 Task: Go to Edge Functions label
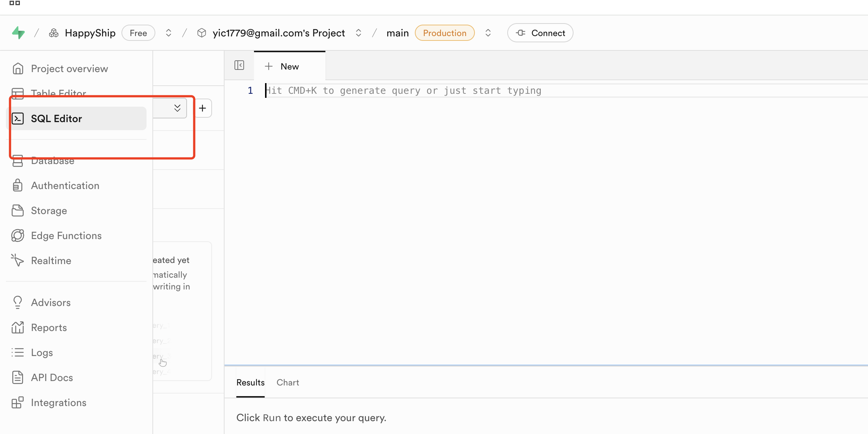[66, 235]
